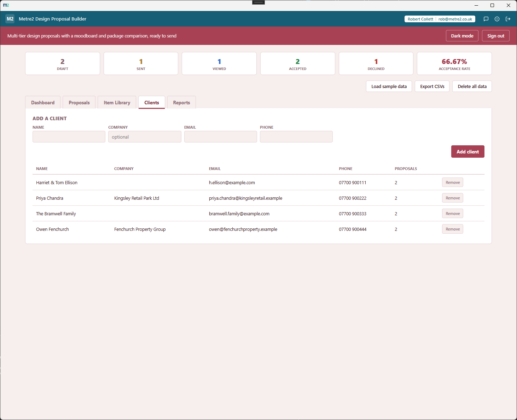This screenshot has width=517, height=420.
Task: Focus the optional Company input field
Action: click(145, 137)
